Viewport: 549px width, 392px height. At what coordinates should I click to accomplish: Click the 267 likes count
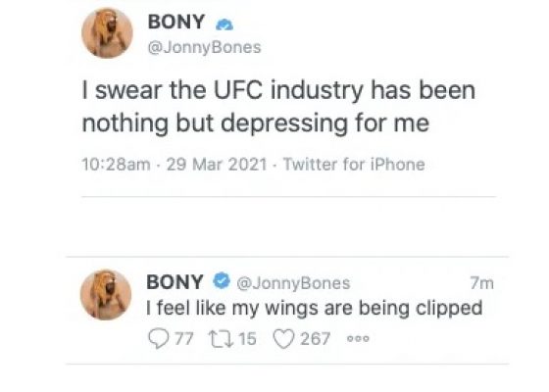315,339
